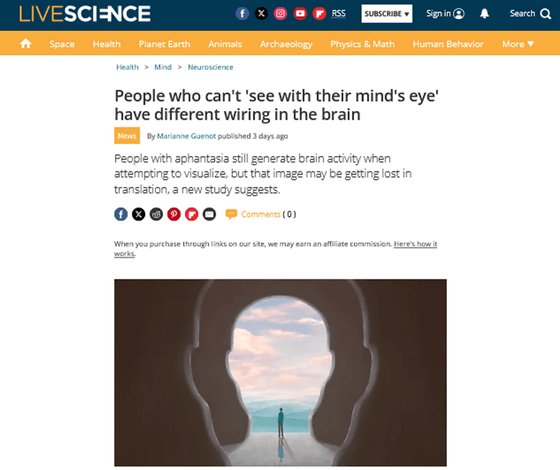Screen dimensions: 560x470
Task: Open the Instagram icon in header
Action: click(280, 14)
